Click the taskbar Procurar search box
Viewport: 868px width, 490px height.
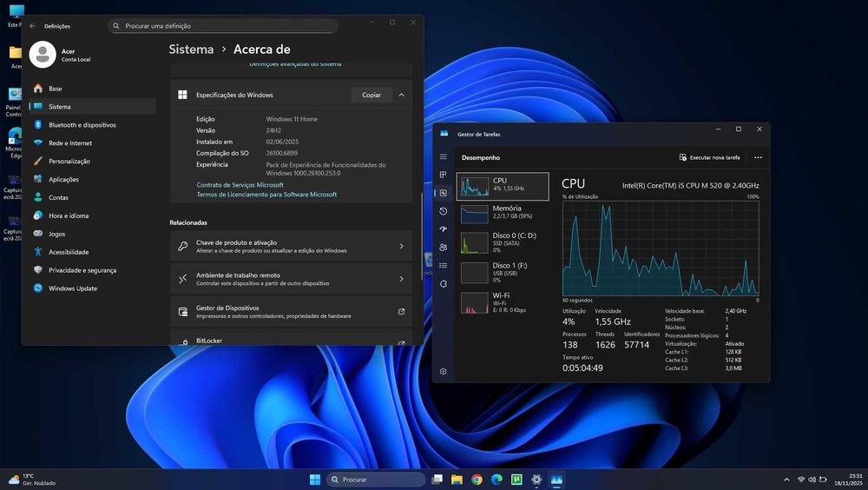(x=376, y=480)
